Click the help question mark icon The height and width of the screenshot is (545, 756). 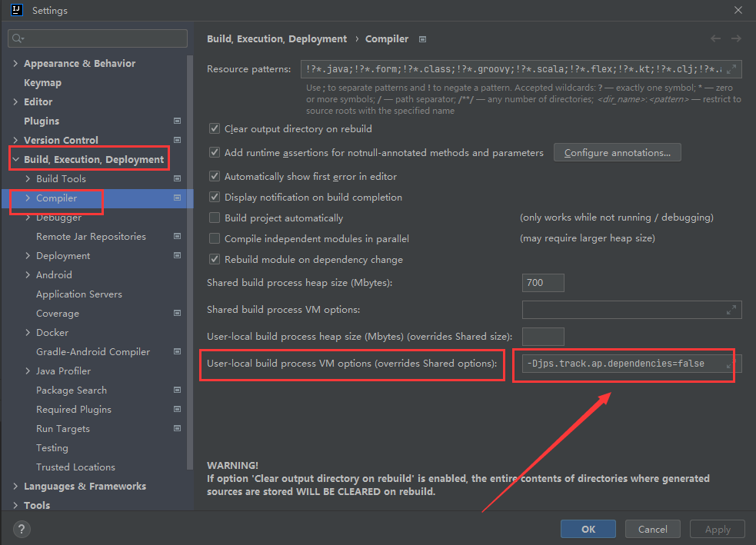[x=21, y=529]
